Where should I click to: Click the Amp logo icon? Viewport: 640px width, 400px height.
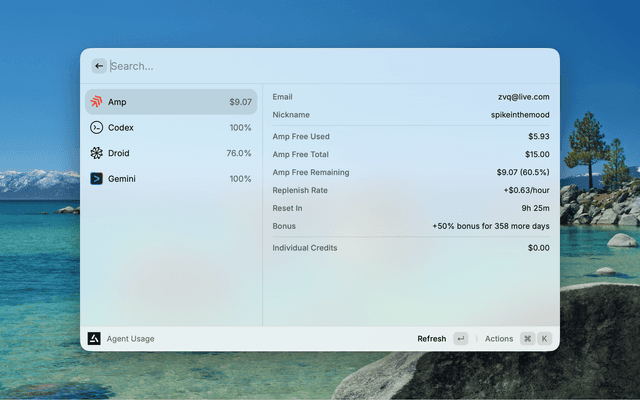click(97, 102)
